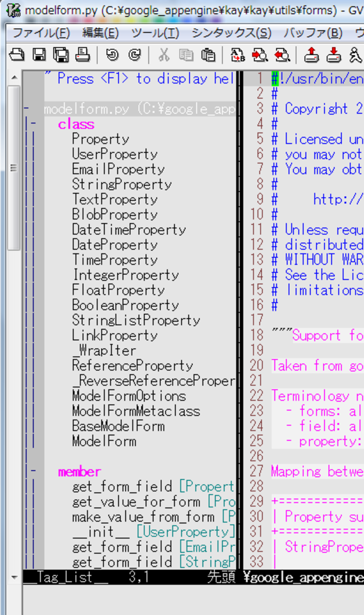Jump to the TimeProperty class tag
Viewport: 364px width, 615px height.
pos(115,260)
